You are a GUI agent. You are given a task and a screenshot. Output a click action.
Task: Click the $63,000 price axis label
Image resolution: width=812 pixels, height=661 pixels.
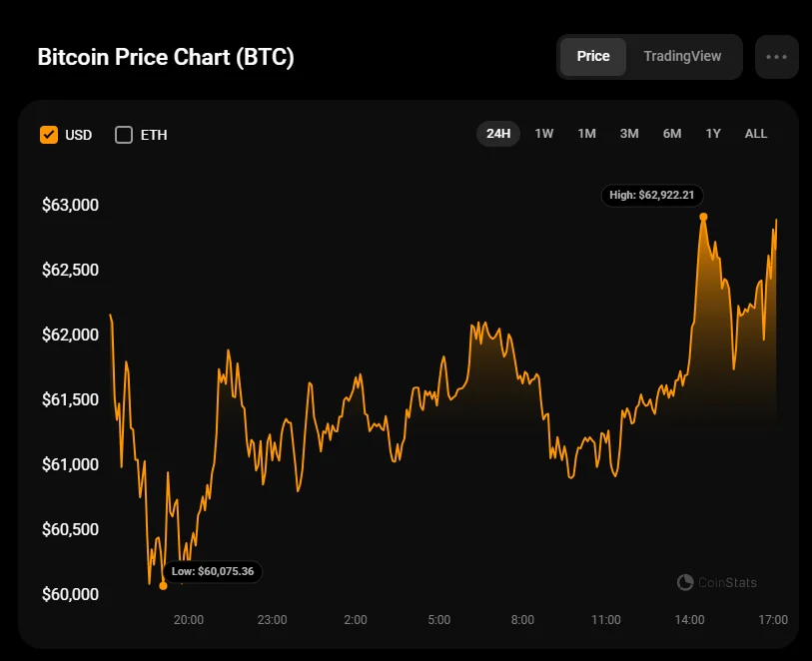(x=70, y=205)
